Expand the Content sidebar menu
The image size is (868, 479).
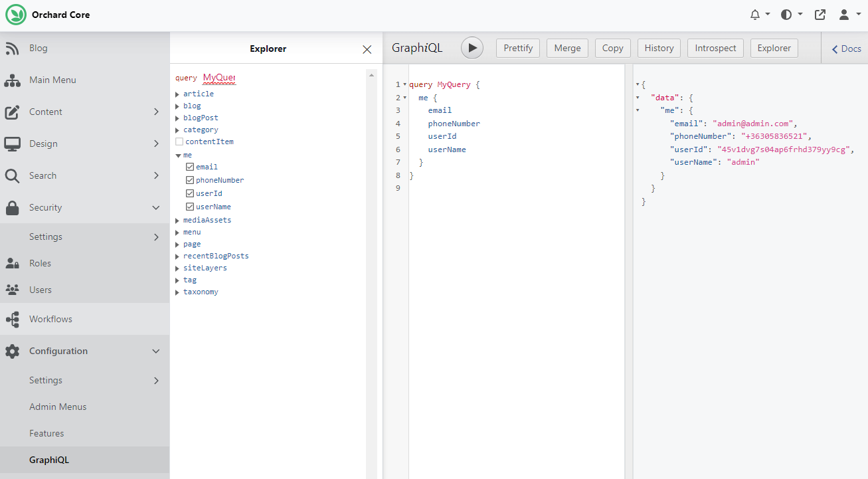tap(85, 112)
